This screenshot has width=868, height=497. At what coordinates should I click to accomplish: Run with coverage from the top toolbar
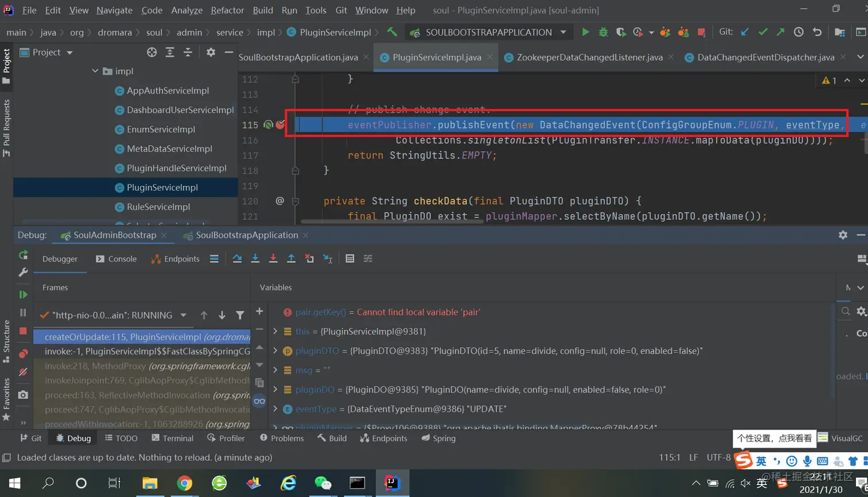(621, 32)
